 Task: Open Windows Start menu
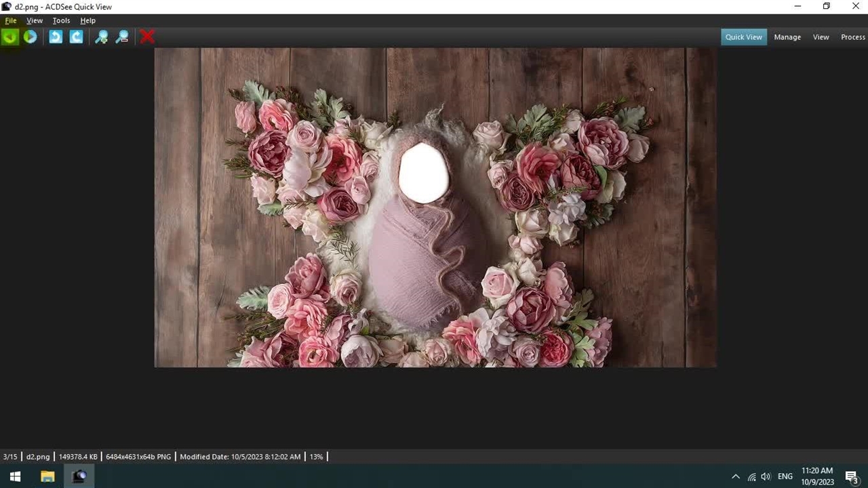pos(15,476)
